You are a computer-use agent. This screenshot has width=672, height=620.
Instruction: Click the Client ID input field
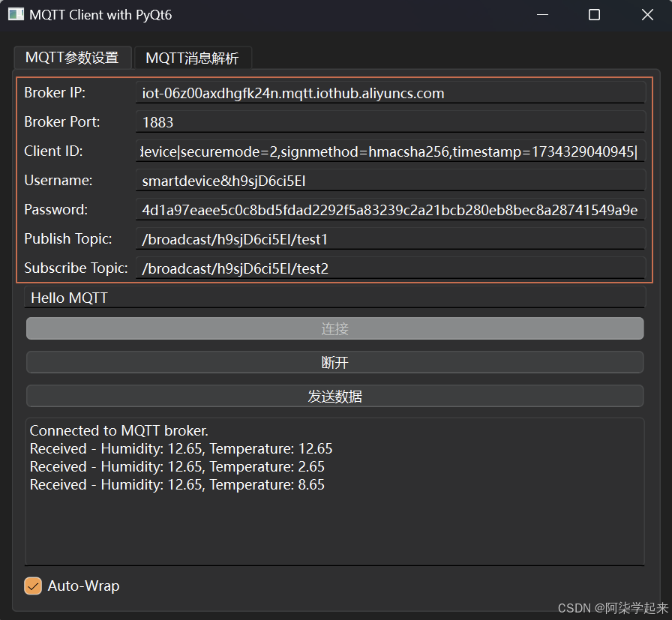(x=390, y=151)
